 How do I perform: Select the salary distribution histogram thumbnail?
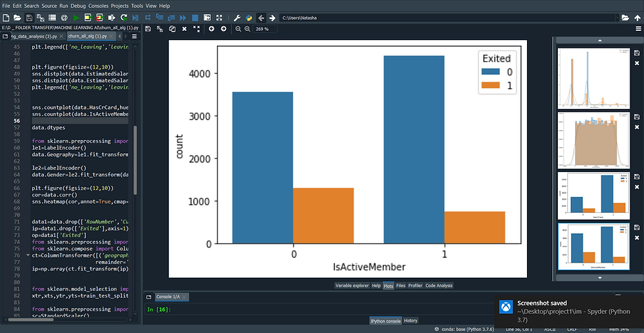pyautogui.click(x=593, y=140)
